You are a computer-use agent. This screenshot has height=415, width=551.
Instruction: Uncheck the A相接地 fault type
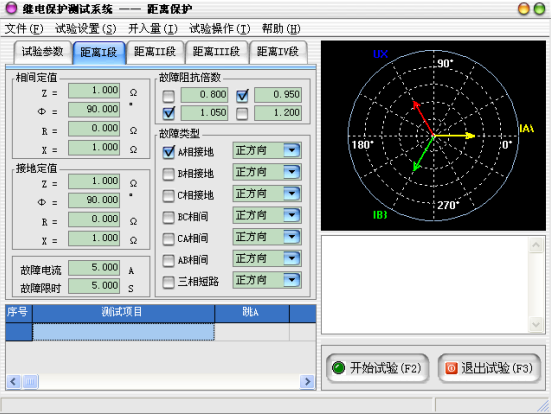[x=169, y=152]
